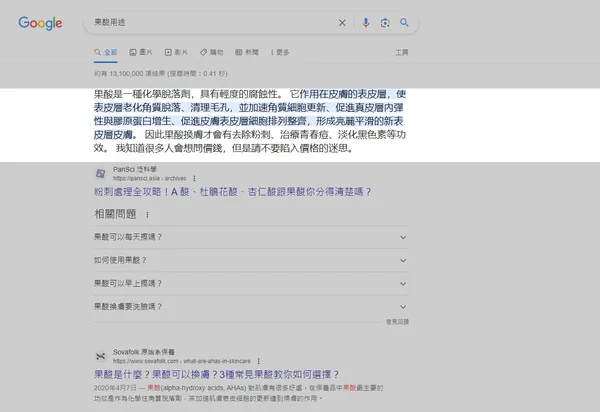Image resolution: width=600 pixels, height=412 pixels.
Task: Switch to the 影片 tab
Action: pos(176,52)
